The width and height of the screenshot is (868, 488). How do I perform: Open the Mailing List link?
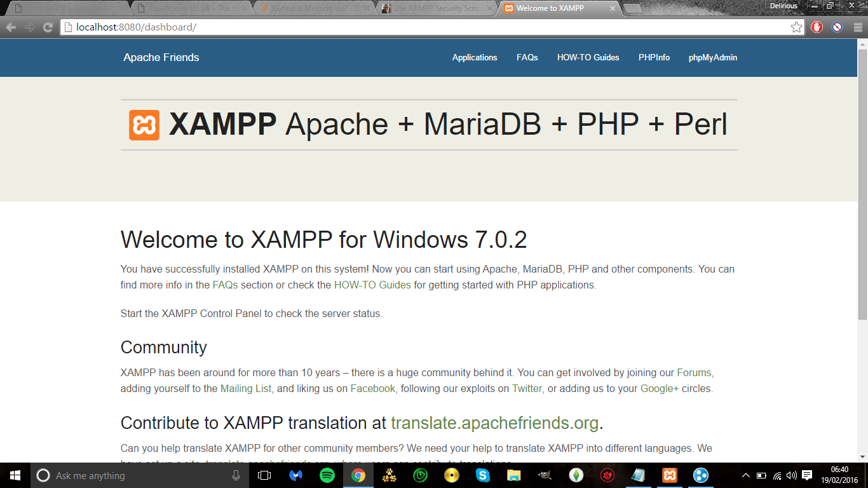pyautogui.click(x=247, y=388)
